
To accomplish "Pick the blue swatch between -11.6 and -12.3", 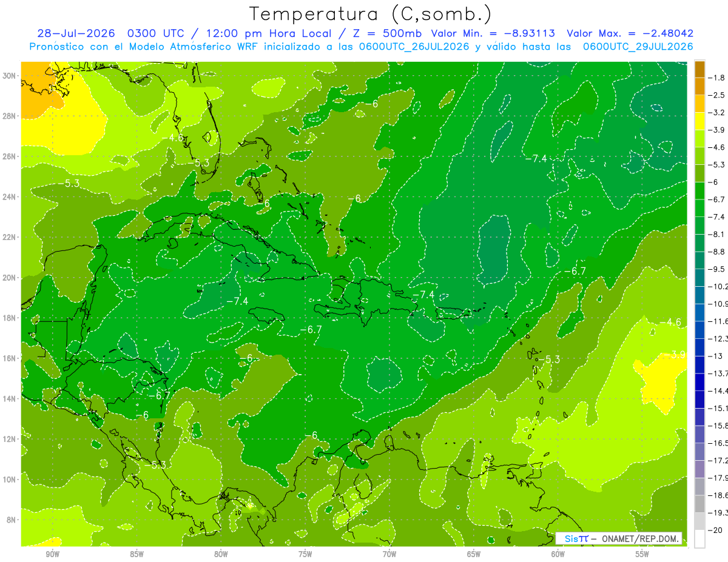I will [699, 329].
